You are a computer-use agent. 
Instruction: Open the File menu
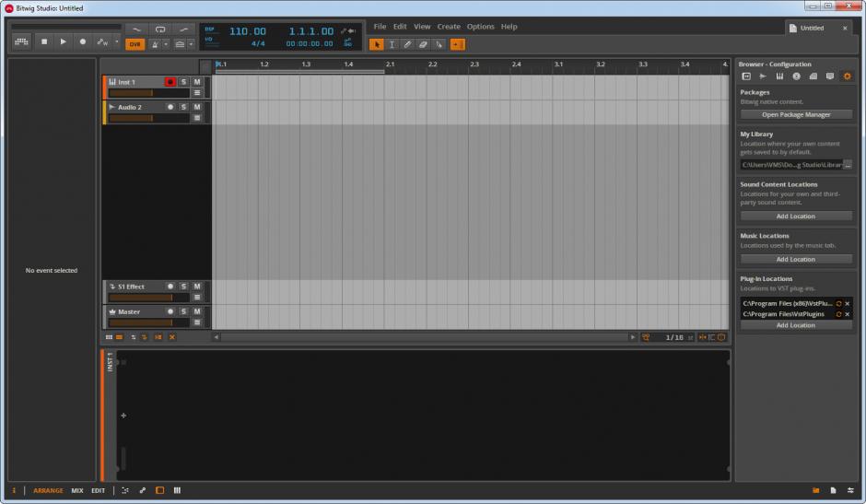(380, 27)
